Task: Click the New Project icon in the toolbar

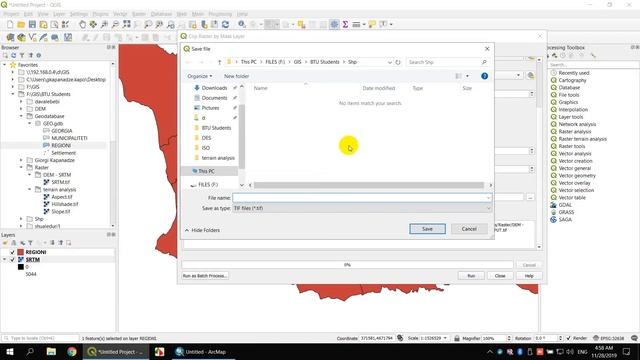Action: 10,24
